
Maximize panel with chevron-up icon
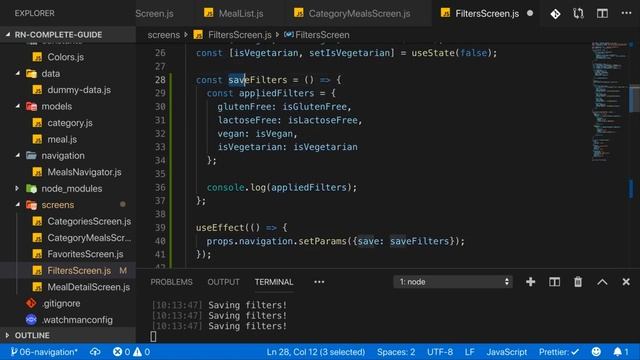pyautogui.click(x=602, y=282)
